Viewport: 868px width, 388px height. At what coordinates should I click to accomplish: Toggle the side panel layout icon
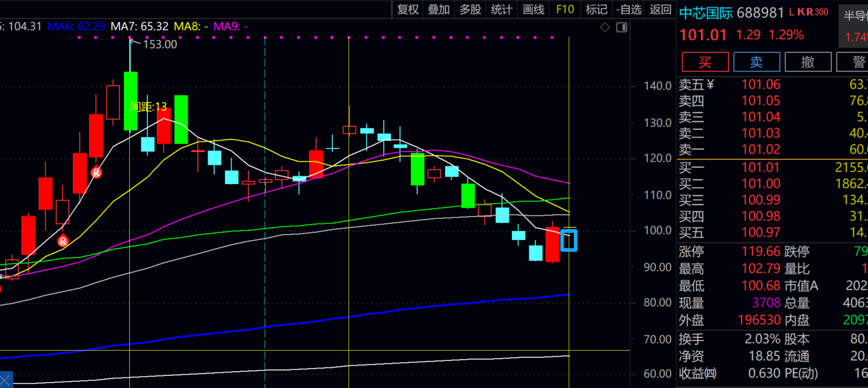(621, 27)
